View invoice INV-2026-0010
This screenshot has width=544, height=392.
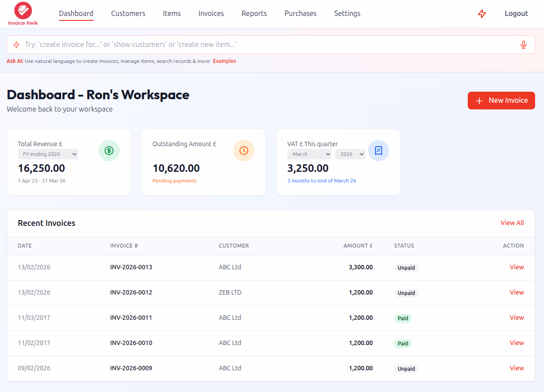click(517, 343)
